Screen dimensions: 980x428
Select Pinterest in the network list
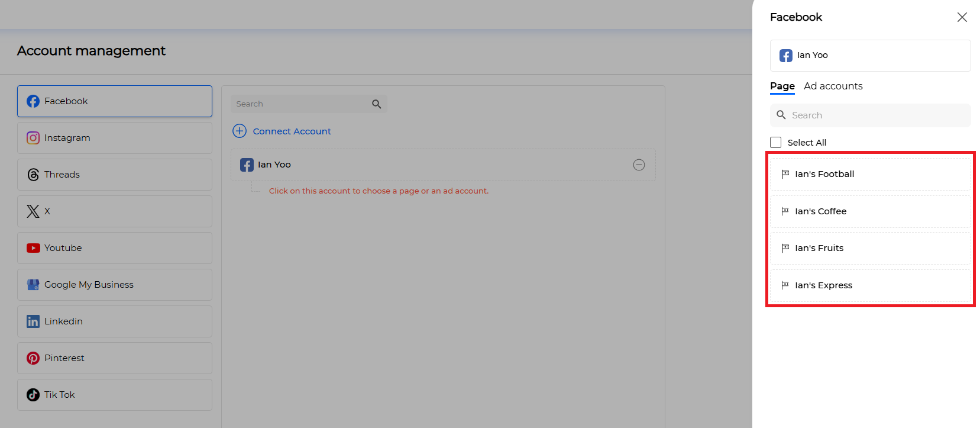pyautogui.click(x=115, y=358)
